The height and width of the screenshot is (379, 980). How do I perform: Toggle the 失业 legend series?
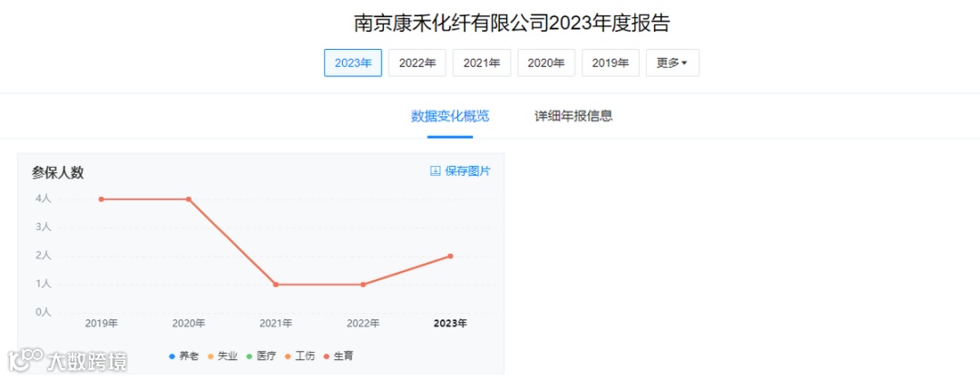pyautogui.click(x=222, y=356)
